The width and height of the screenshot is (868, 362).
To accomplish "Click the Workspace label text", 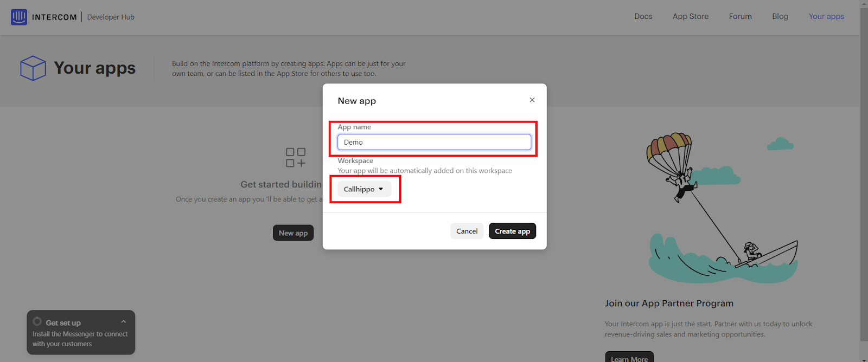I will pyautogui.click(x=355, y=160).
